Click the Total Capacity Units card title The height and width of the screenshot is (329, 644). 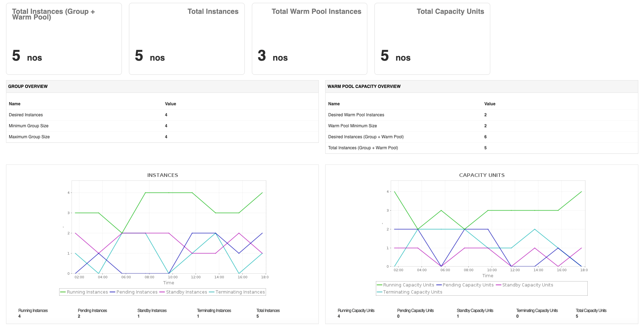click(450, 11)
